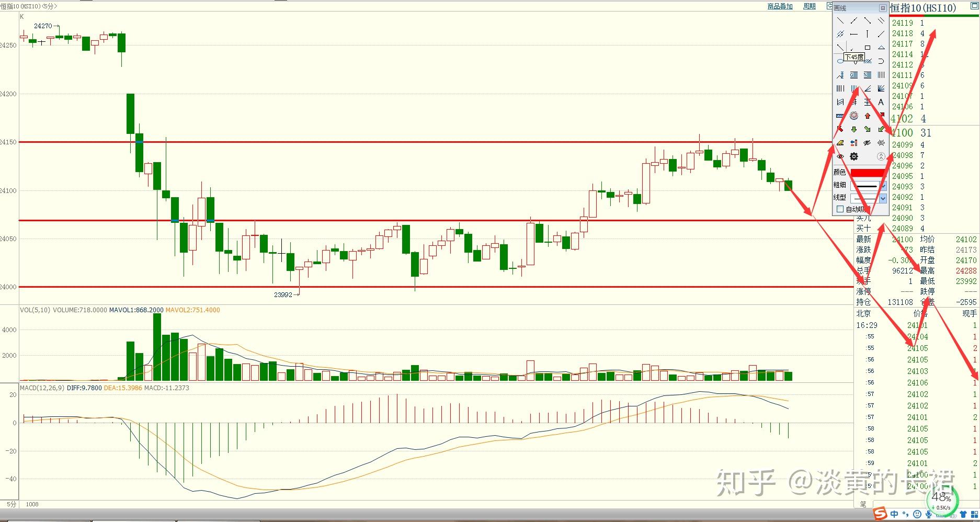This screenshot has height=522, width=980.
Task: Enable the 自动吸附 checkbox
Action: click(840, 209)
